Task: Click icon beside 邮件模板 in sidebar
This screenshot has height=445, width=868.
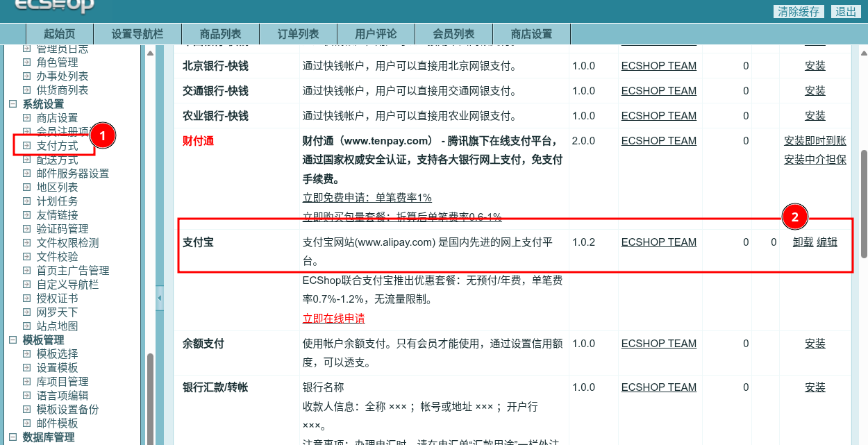Action: (27, 423)
